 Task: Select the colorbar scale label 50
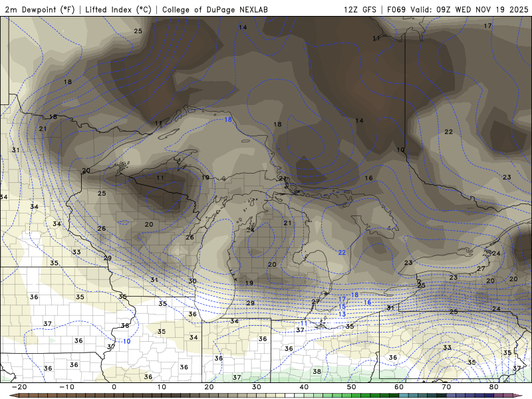(x=352, y=387)
